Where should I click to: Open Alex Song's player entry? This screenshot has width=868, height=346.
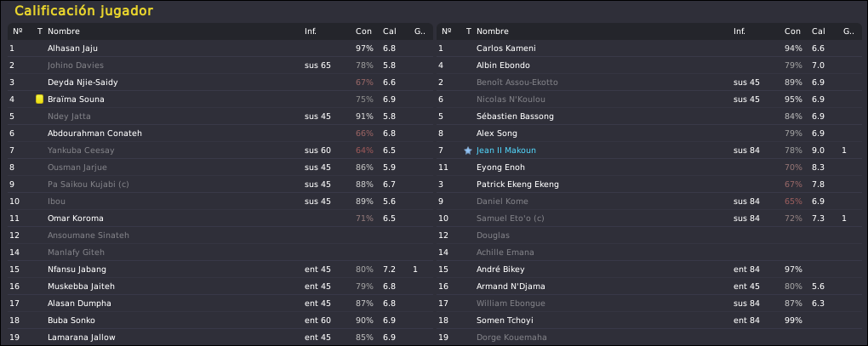[x=497, y=133]
